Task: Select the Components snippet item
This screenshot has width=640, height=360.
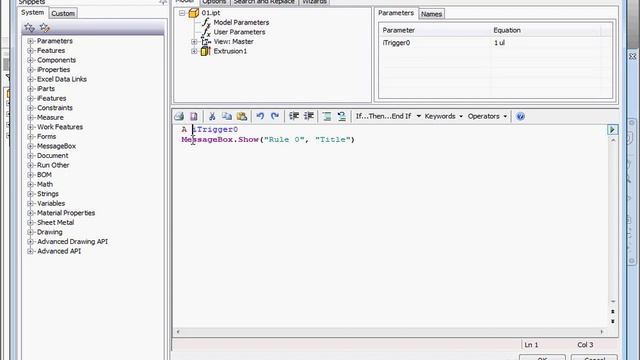Action: point(56,60)
